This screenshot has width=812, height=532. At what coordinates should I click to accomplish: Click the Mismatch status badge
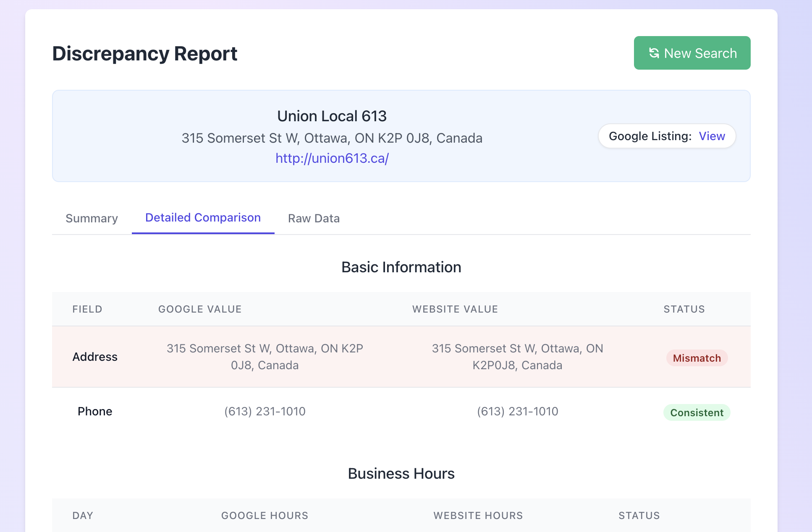pos(697,358)
